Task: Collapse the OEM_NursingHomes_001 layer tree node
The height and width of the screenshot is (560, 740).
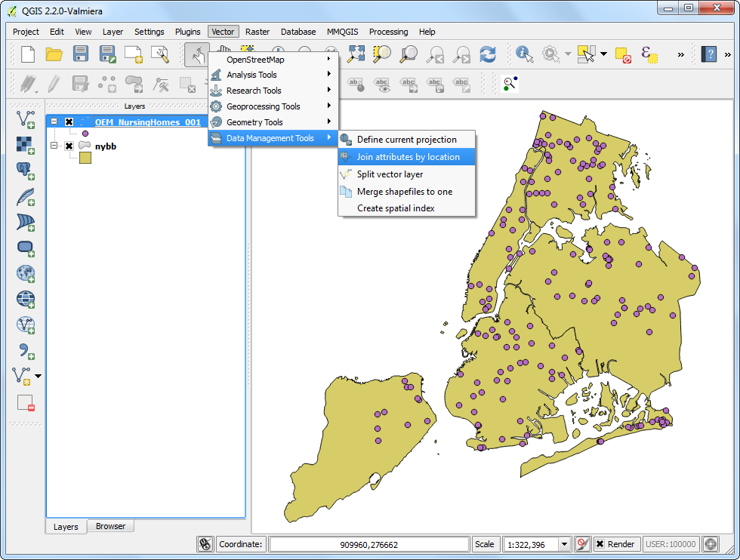Action: [x=54, y=122]
